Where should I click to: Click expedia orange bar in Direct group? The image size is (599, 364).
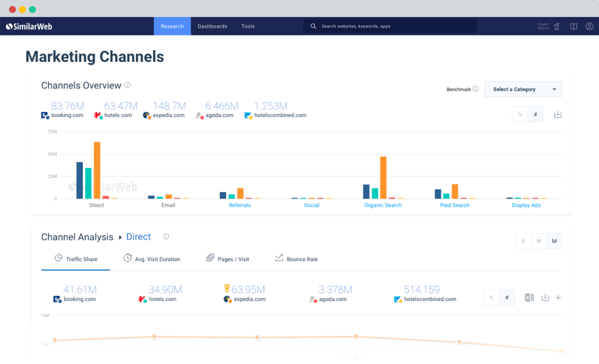click(x=97, y=171)
